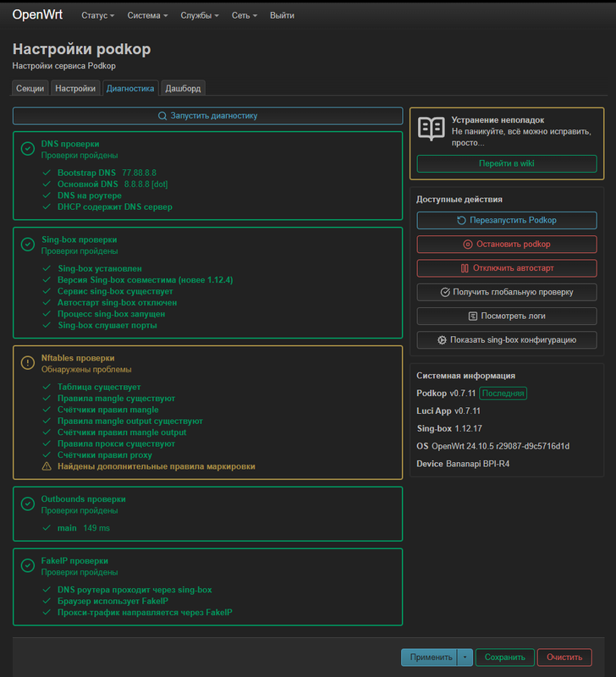Click the checkmark next to main 149 ms

tap(47, 527)
